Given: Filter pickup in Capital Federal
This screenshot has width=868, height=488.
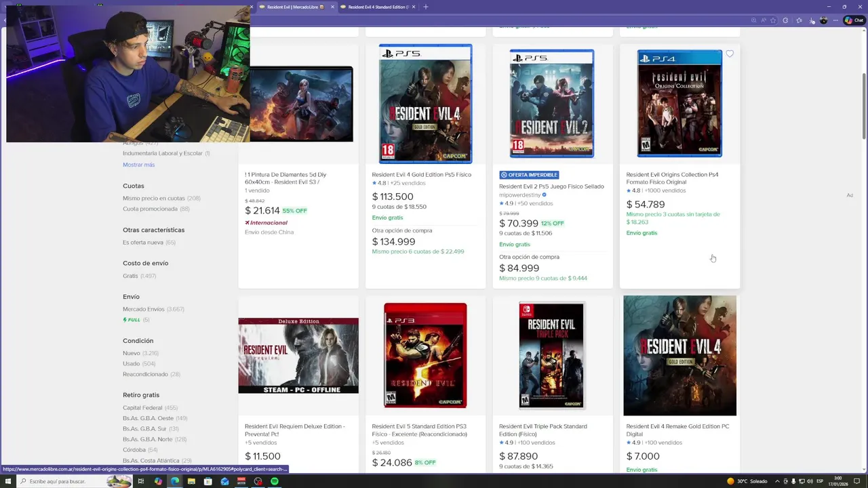Looking at the screenshot, I should point(150,407).
